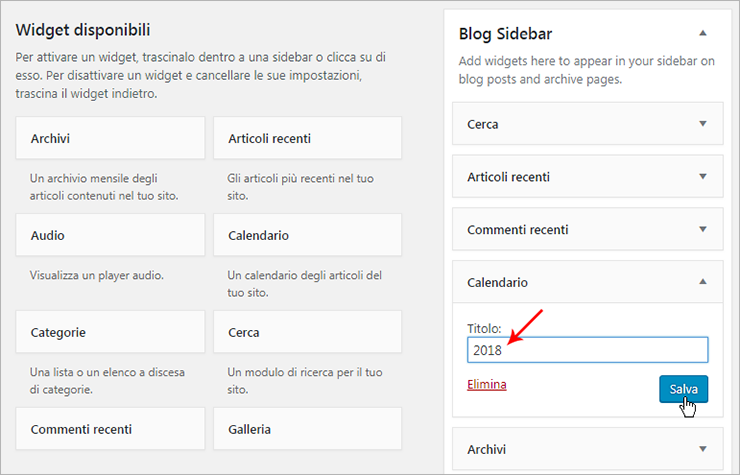Click the Elimina link
The height and width of the screenshot is (475, 740).
click(x=487, y=384)
